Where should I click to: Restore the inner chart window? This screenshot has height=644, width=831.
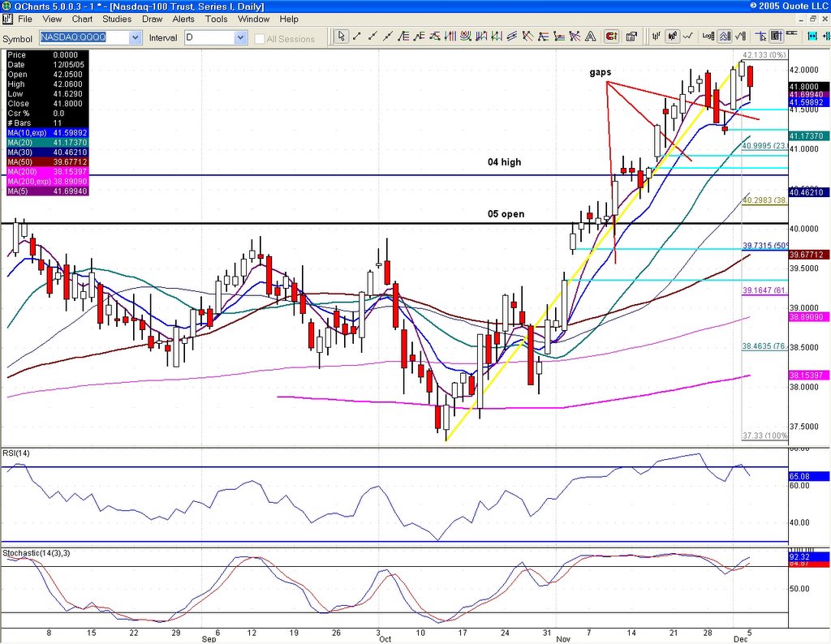point(813,19)
